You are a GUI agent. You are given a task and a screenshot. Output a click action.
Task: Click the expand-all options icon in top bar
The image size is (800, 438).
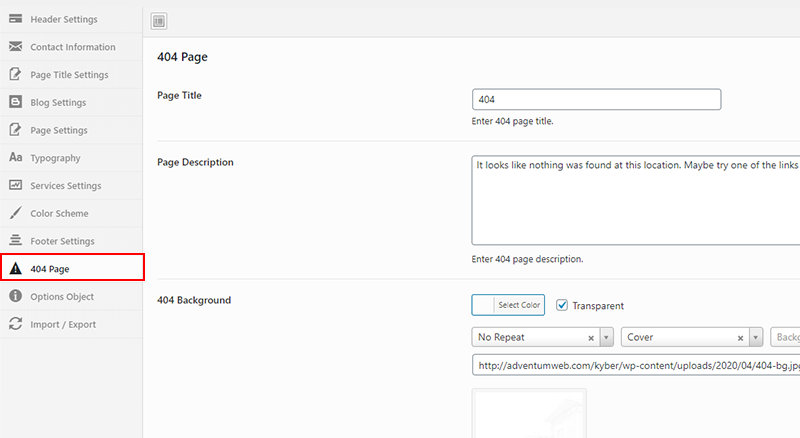[x=159, y=21]
